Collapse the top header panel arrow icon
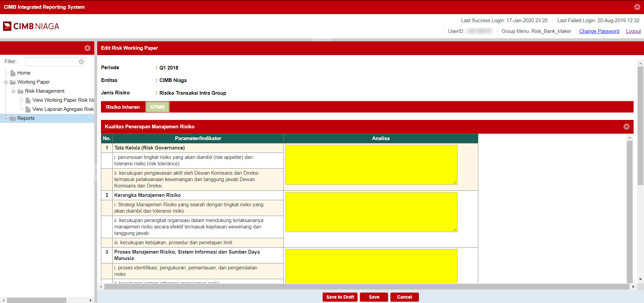Viewport: 644px width, 303px height. [x=637, y=7]
